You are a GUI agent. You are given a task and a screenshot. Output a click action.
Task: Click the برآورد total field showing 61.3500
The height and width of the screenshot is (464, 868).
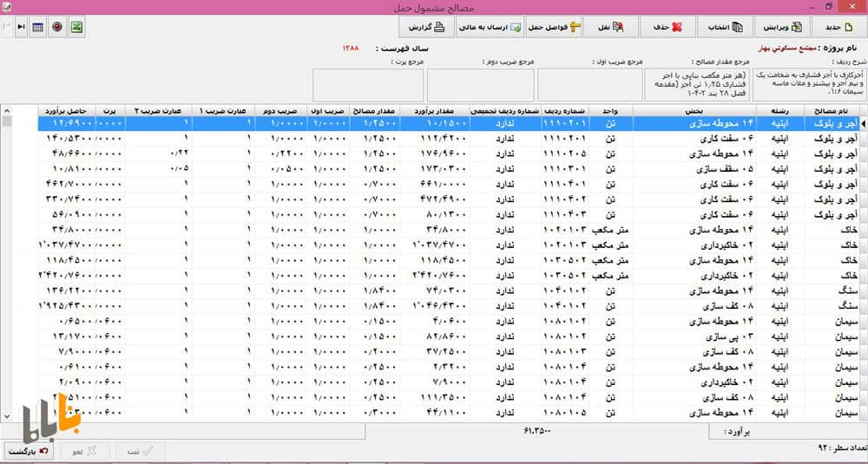[x=537, y=431]
